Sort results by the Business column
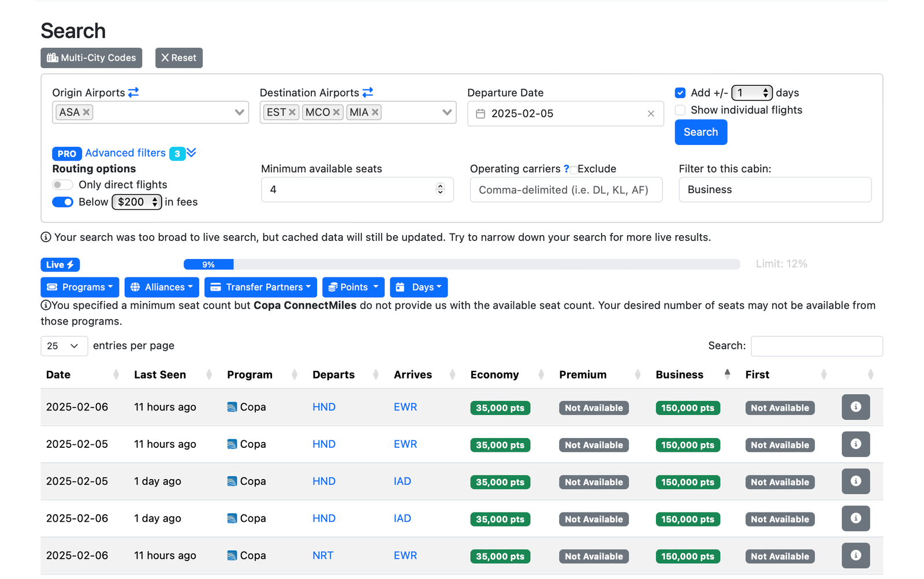Image resolution: width=924 pixels, height=579 pixels. 679,374
